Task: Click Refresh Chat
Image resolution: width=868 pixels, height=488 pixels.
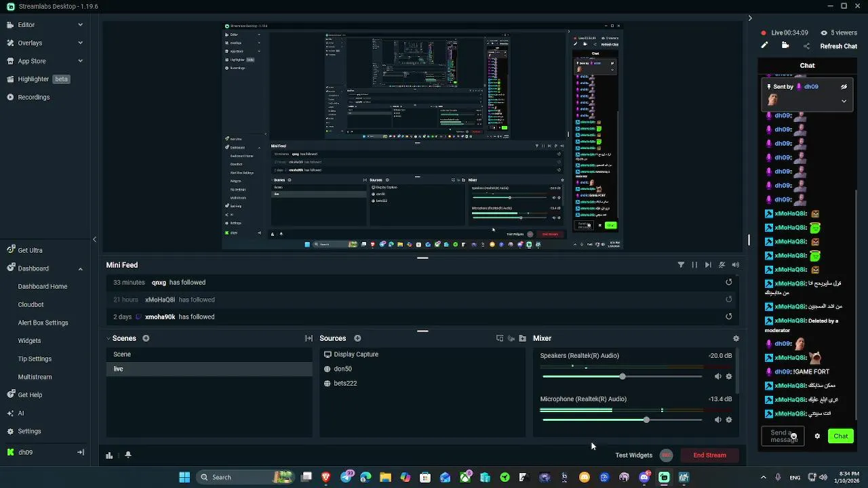Action: coord(839,46)
